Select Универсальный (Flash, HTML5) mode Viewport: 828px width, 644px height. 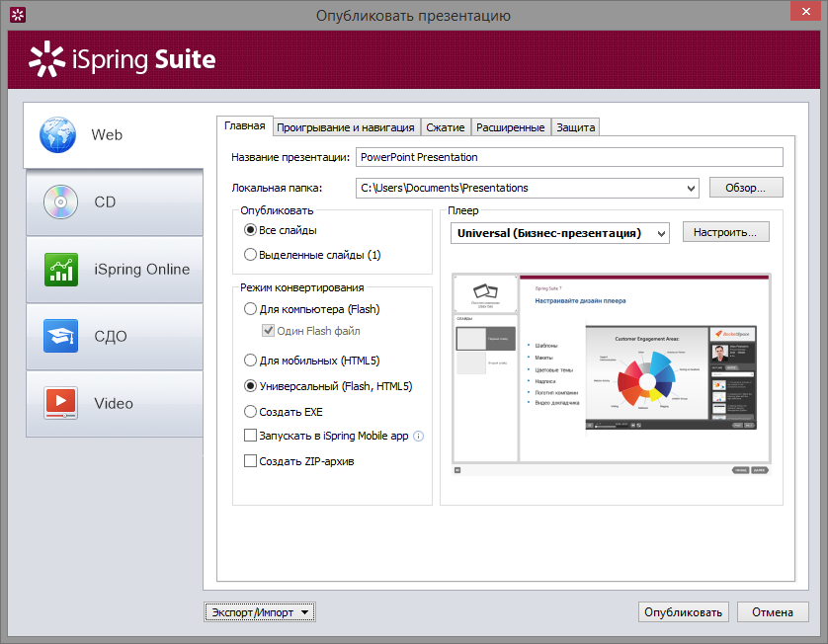[x=250, y=386]
